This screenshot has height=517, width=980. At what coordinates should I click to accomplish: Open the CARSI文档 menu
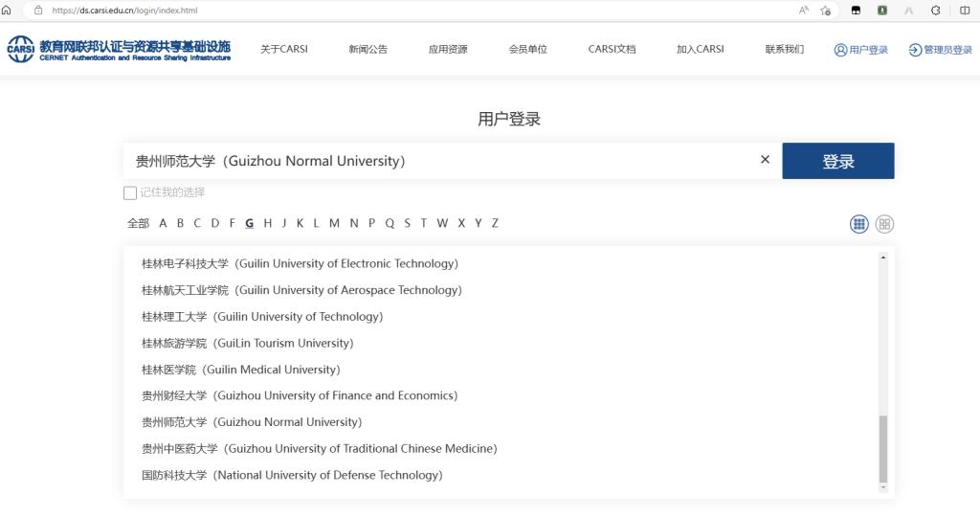[x=612, y=49]
